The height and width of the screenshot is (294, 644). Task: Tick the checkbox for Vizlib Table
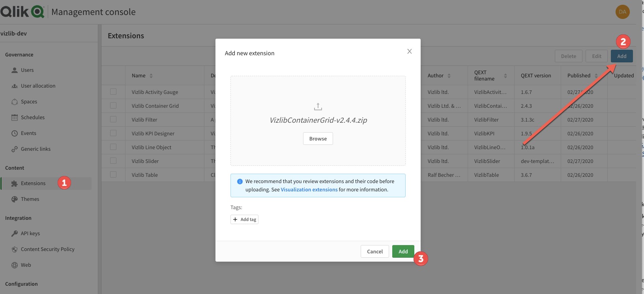(113, 174)
